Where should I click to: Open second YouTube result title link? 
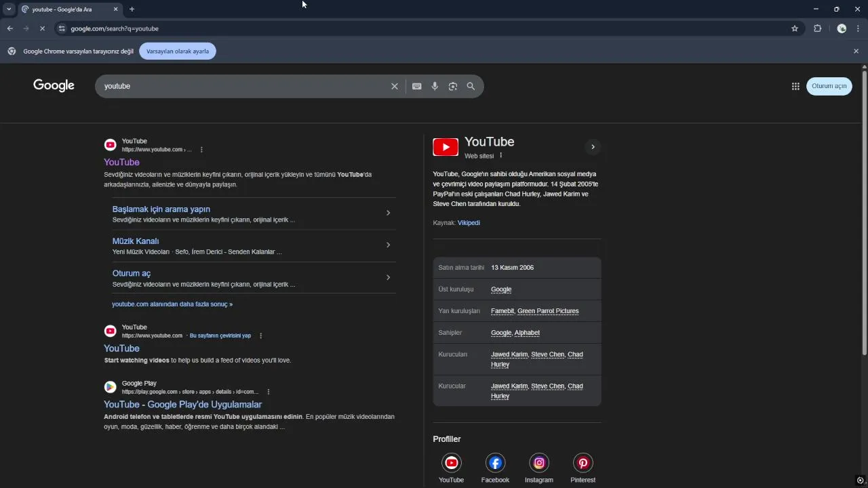point(121,348)
